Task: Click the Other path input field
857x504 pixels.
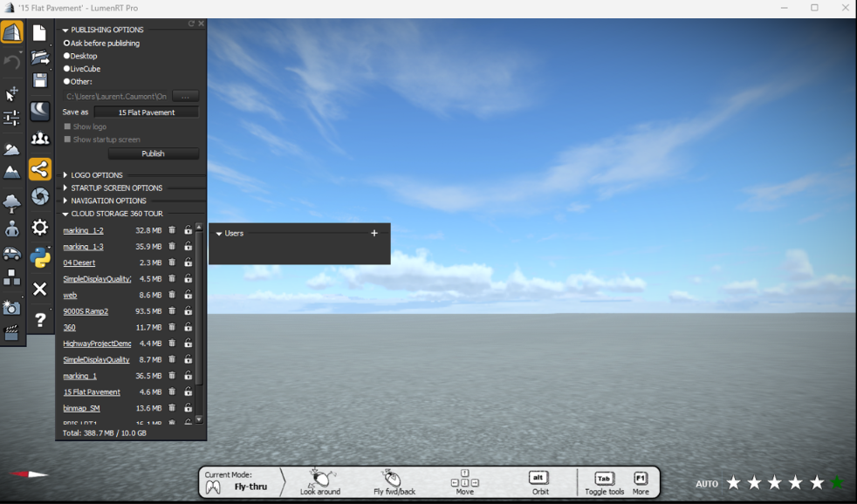Action: [x=116, y=96]
